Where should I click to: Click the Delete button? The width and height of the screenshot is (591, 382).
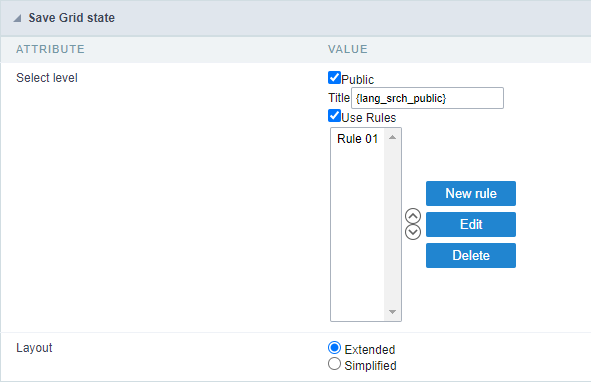pos(471,255)
